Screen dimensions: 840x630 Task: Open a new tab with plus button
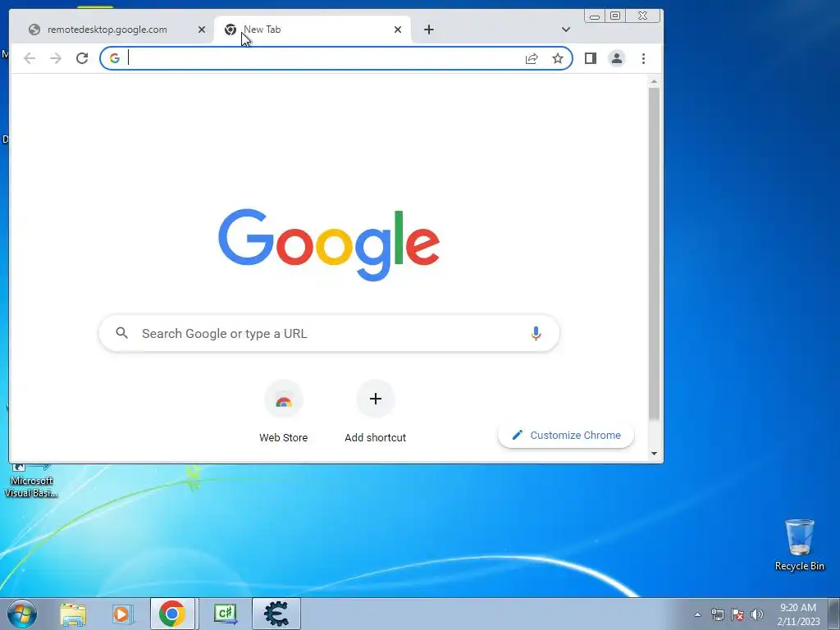[428, 30]
